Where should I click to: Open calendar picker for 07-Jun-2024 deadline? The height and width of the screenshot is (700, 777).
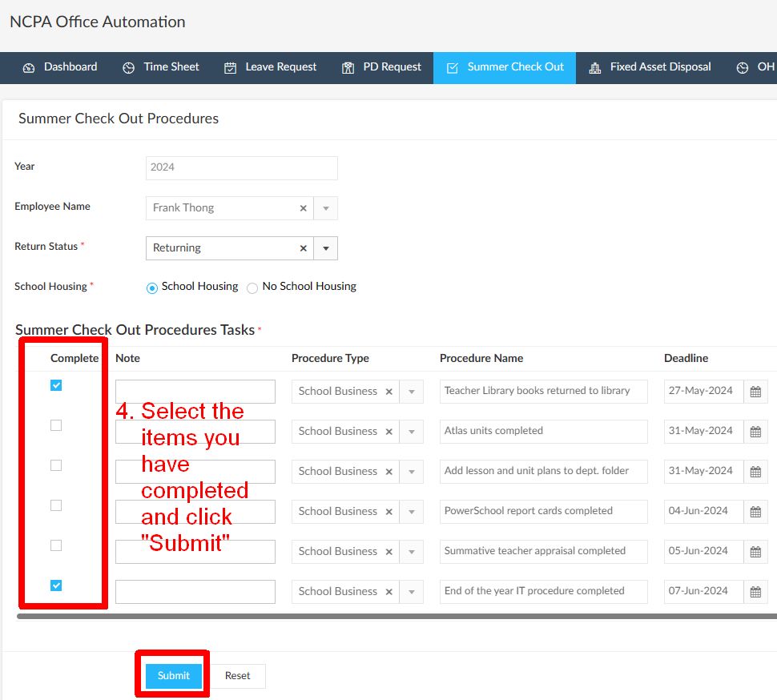pos(755,592)
